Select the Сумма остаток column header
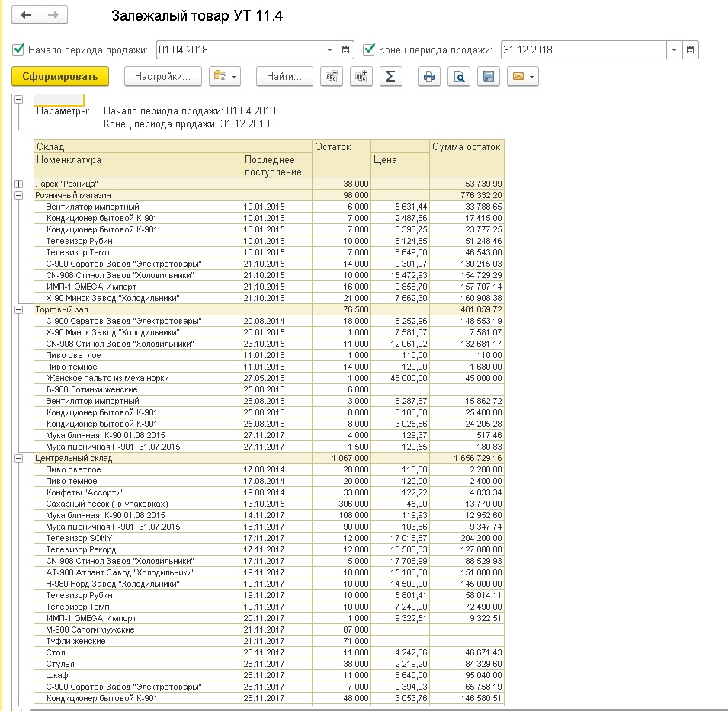This screenshot has width=728, height=711. [x=467, y=159]
